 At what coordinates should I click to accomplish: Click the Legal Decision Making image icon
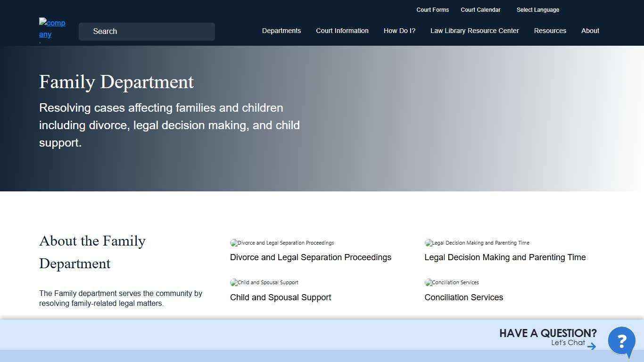point(429,243)
